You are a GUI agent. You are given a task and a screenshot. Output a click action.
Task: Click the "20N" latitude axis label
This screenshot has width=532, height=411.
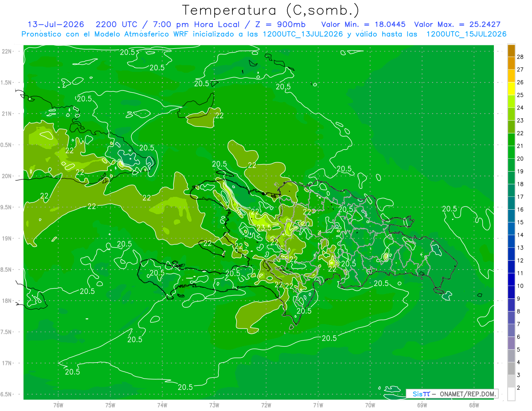(8, 176)
